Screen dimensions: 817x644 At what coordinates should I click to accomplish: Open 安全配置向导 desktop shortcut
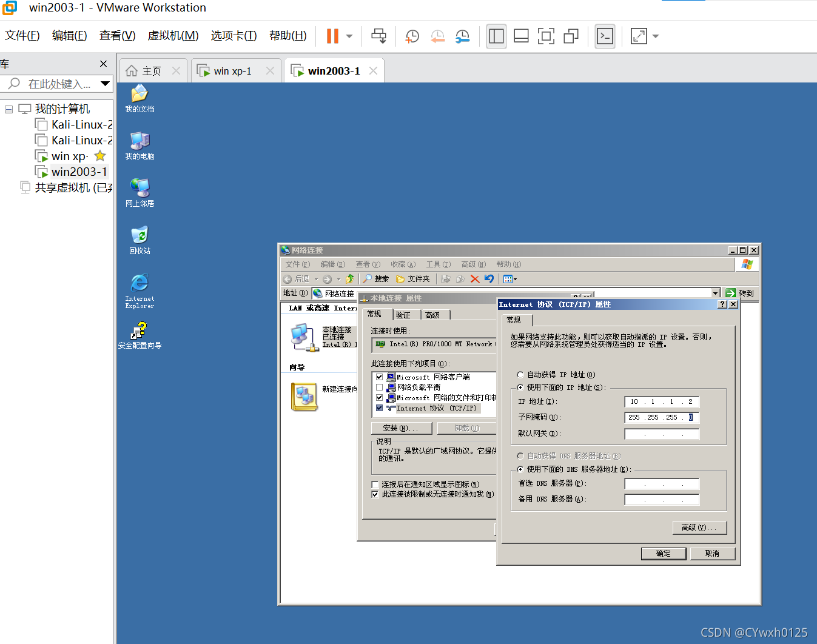tap(140, 336)
